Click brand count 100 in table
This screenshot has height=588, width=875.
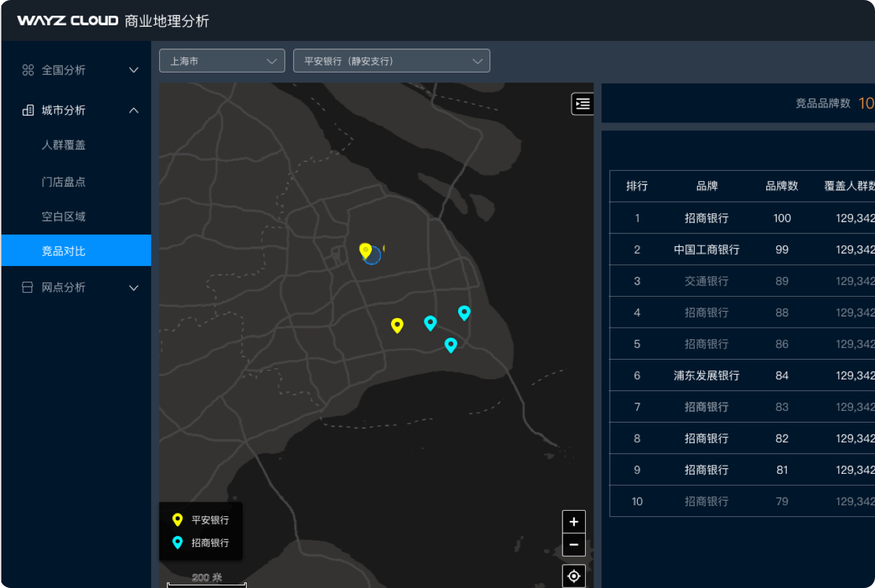tap(782, 218)
